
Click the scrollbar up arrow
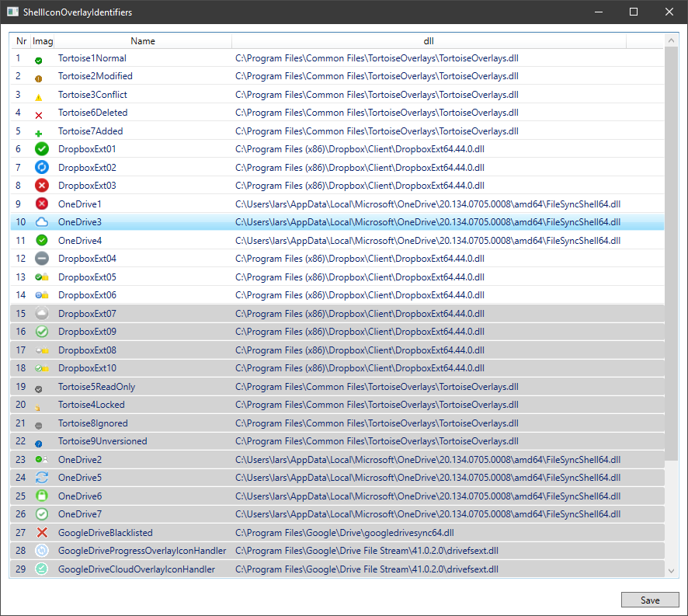coord(672,40)
